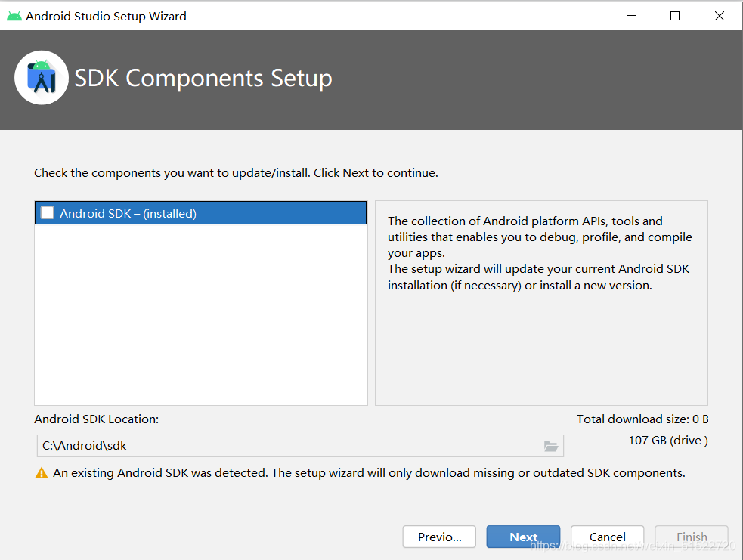Continue with the Next button

[x=523, y=537]
